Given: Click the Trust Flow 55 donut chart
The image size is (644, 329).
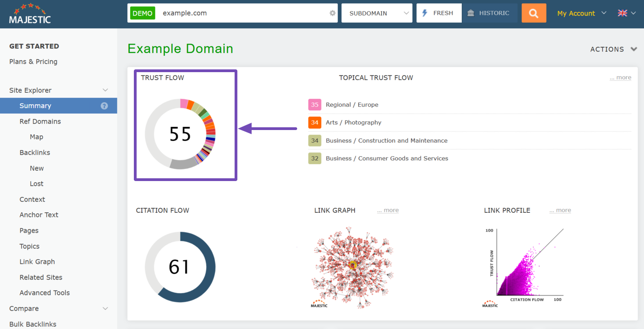Looking at the screenshot, I should pos(180,134).
